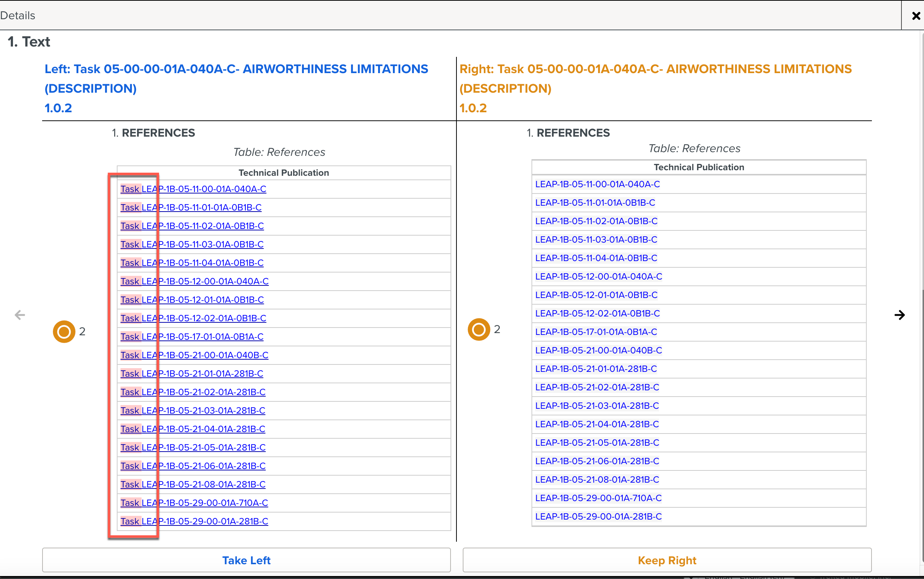Click the Take Left button

click(x=246, y=560)
